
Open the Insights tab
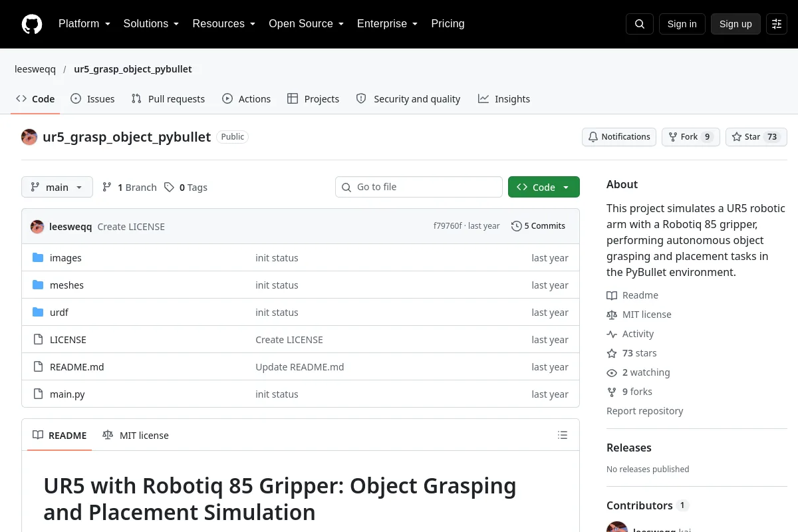click(x=504, y=99)
